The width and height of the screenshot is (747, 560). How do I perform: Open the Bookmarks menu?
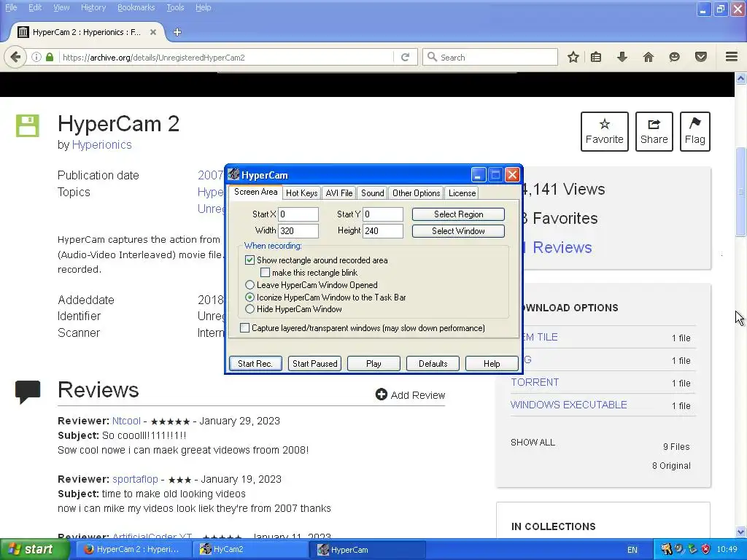(136, 7)
